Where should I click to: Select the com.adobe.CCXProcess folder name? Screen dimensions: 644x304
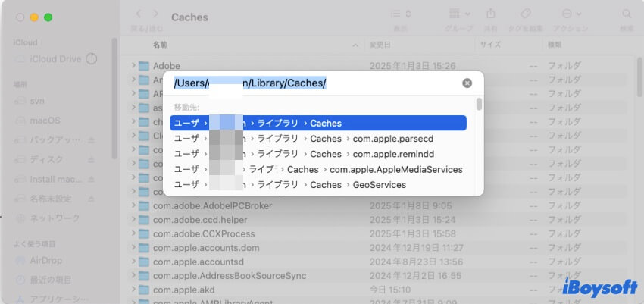204,233
